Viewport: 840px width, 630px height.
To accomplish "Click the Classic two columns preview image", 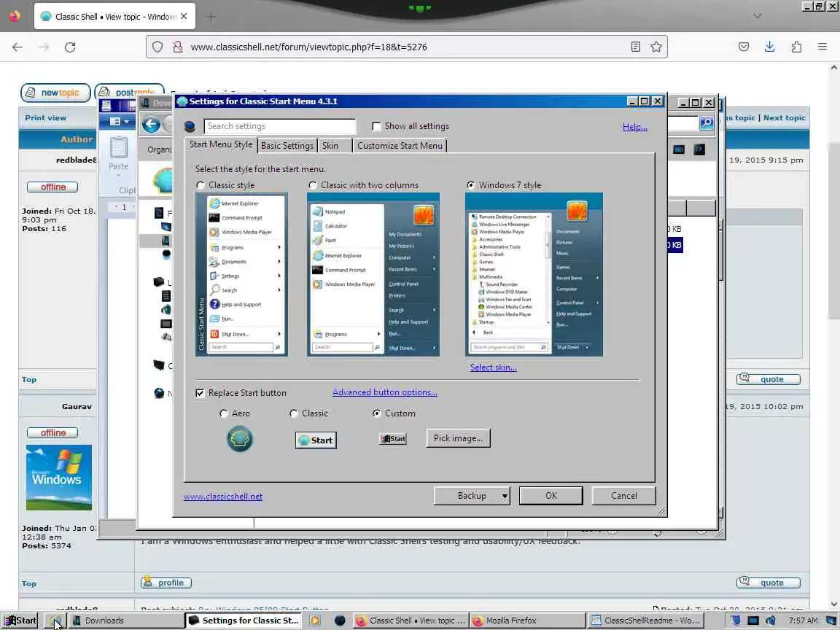I will click(x=373, y=274).
